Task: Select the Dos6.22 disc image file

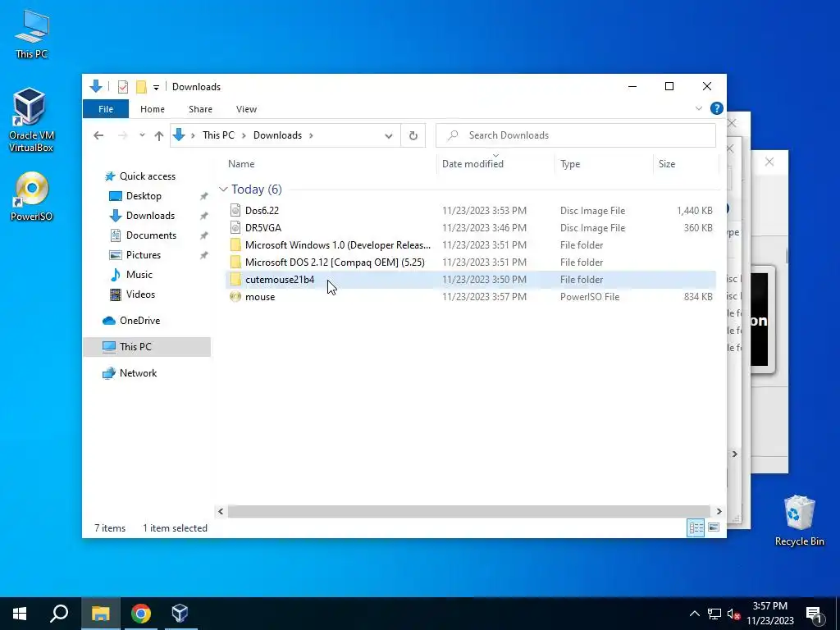Action: point(470,211)
